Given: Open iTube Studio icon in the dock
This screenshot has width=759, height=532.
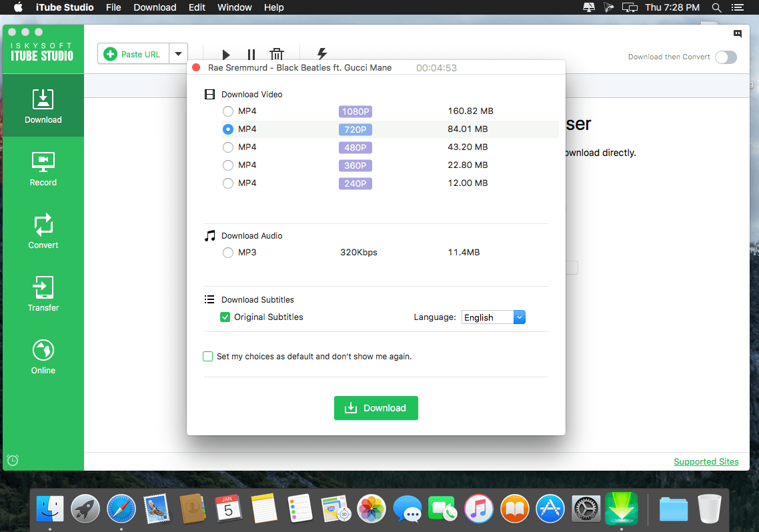Looking at the screenshot, I should click(622, 508).
